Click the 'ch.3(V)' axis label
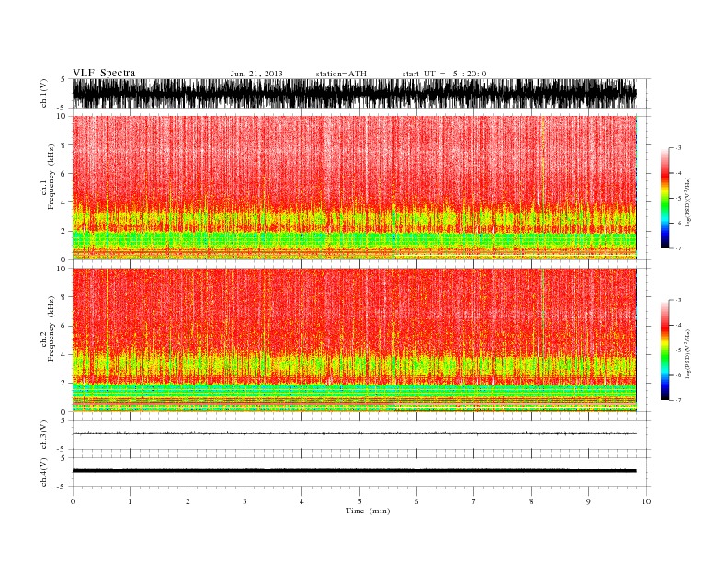 coord(44,435)
